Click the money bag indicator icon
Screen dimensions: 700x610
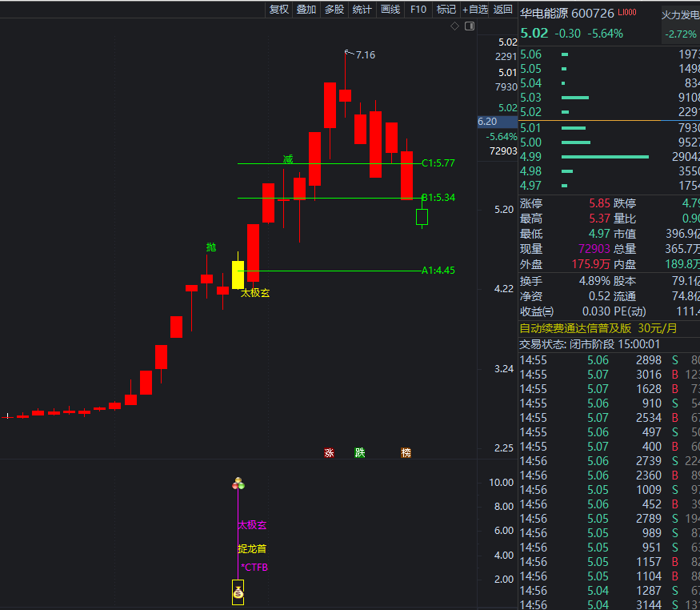tap(238, 593)
